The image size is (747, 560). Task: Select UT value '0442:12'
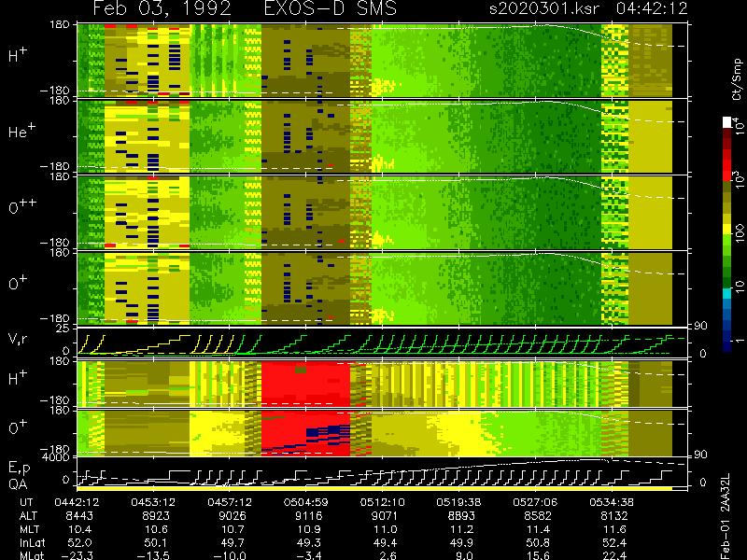77,502
